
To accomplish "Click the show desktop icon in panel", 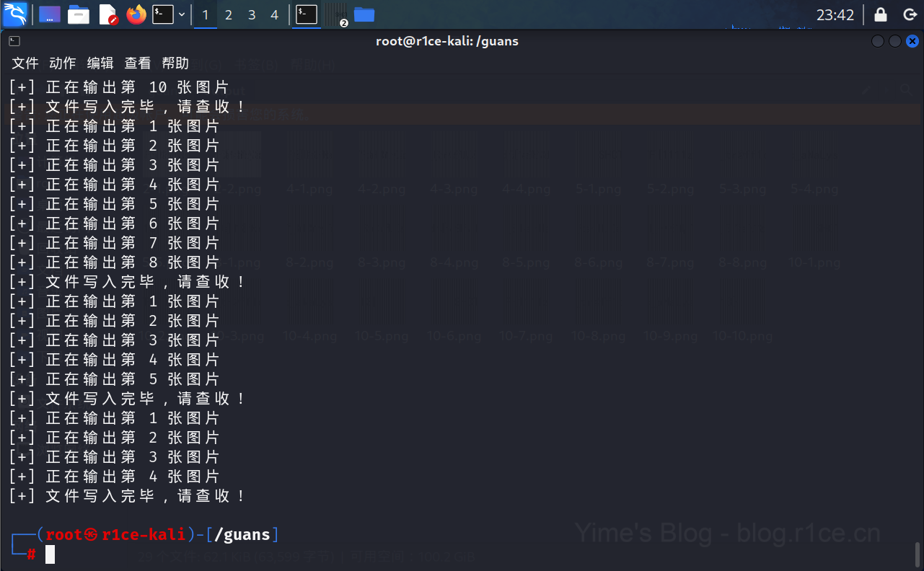I will coord(50,14).
